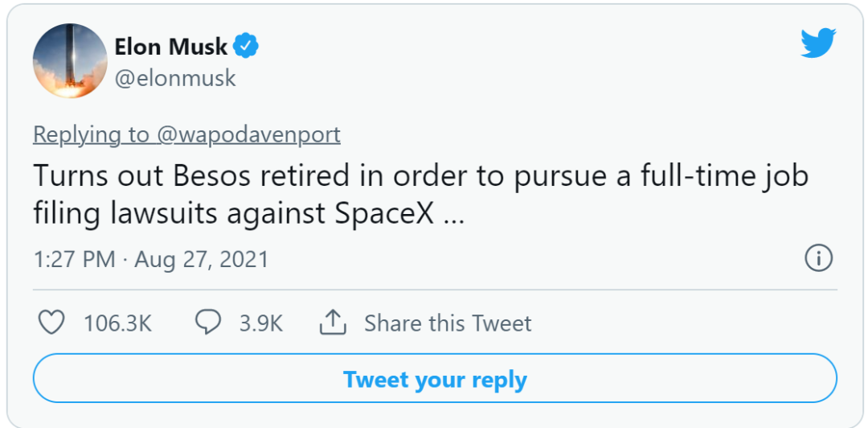Open Elon Musk's profile picture
This screenshot has height=428, width=868.
point(69,61)
